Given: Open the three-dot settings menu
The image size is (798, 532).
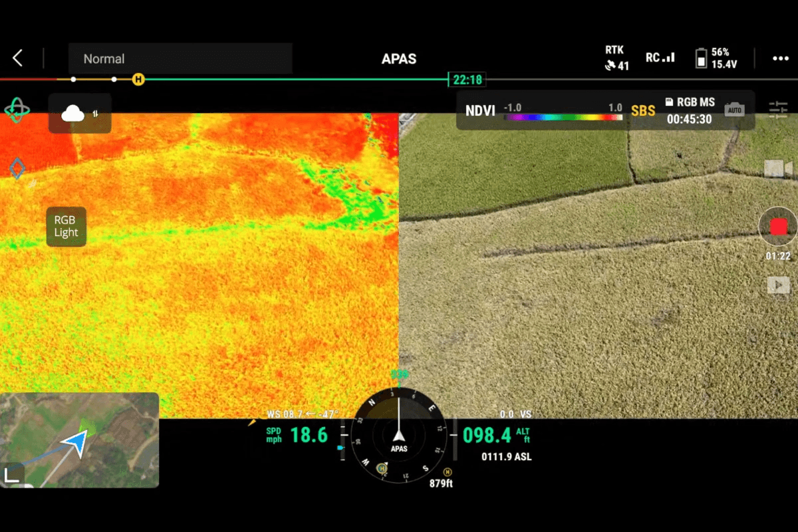Looking at the screenshot, I should pos(780,59).
